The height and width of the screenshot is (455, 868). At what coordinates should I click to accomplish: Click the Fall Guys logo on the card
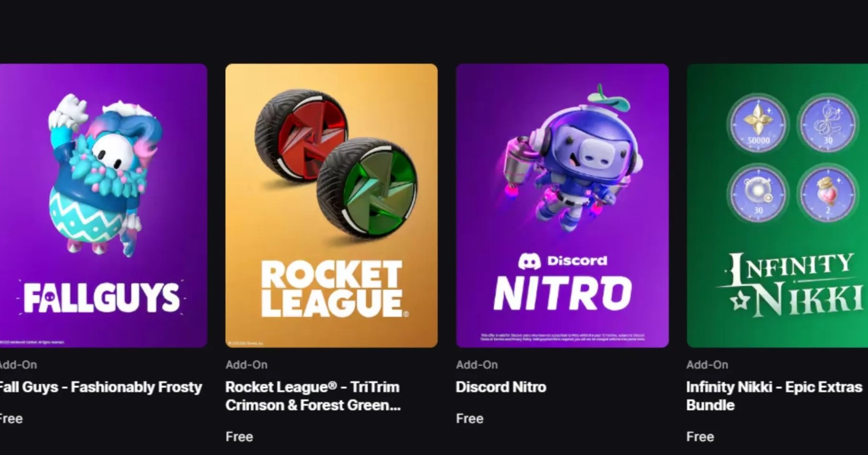click(102, 297)
